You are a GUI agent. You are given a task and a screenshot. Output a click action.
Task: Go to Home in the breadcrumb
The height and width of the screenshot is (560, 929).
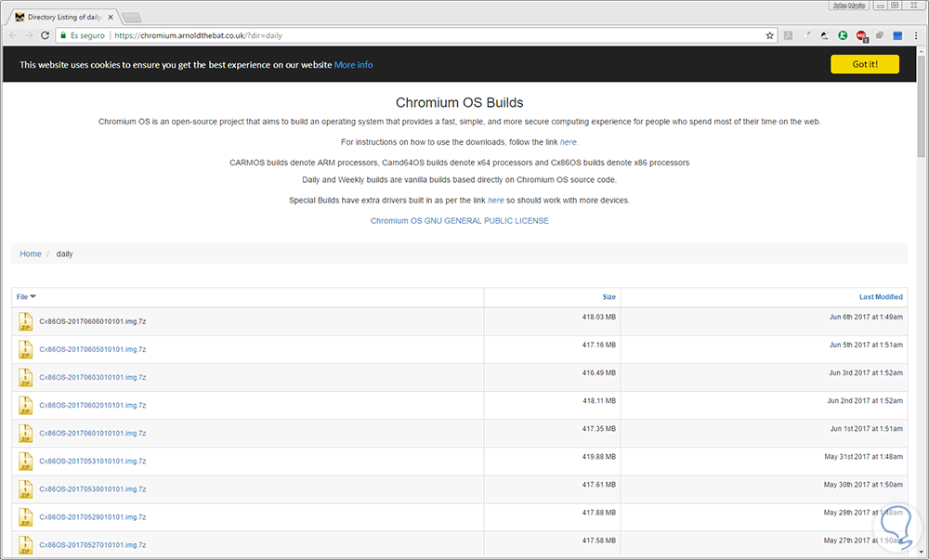click(x=31, y=254)
